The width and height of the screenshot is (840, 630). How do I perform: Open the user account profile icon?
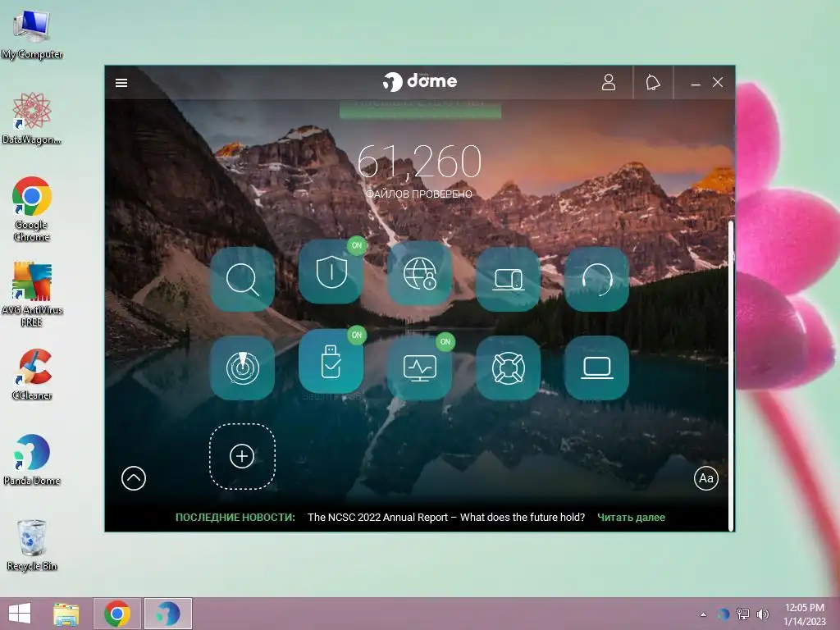(x=608, y=83)
